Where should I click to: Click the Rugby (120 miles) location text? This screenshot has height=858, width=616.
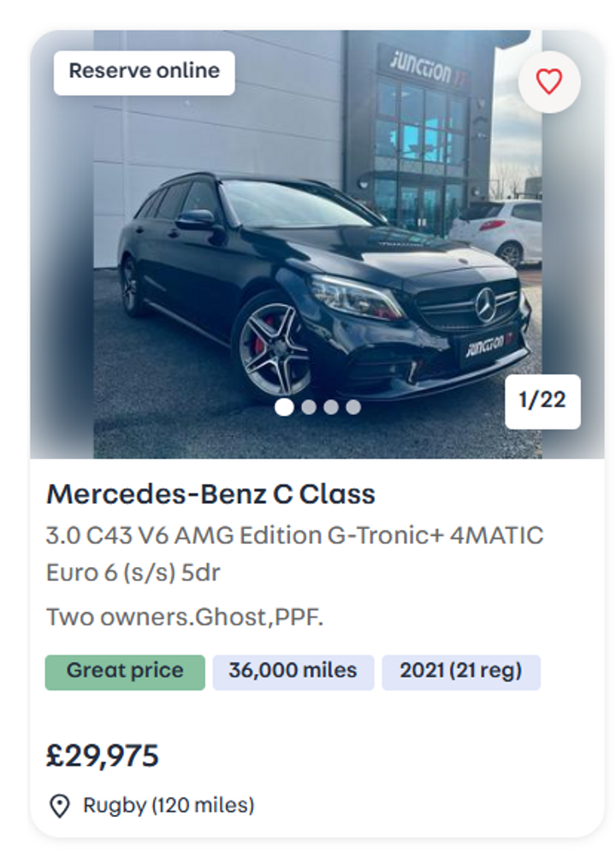[x=169, y=806]
